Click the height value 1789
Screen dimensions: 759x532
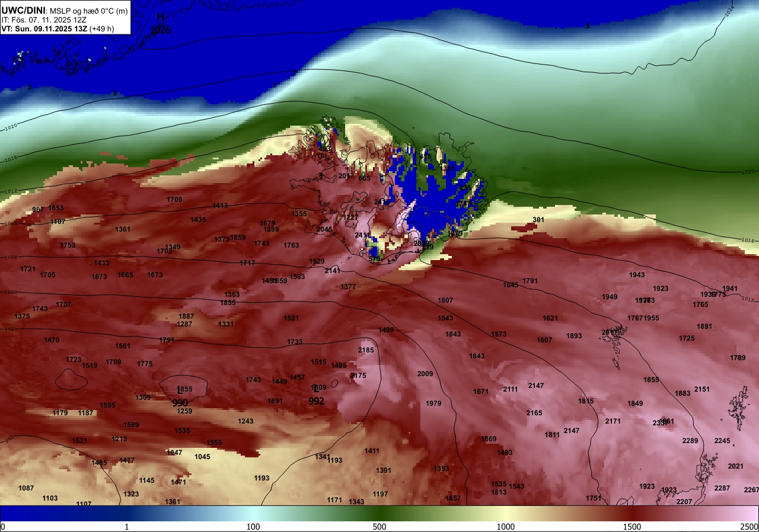pyautogui.click(x=738, y=358)
